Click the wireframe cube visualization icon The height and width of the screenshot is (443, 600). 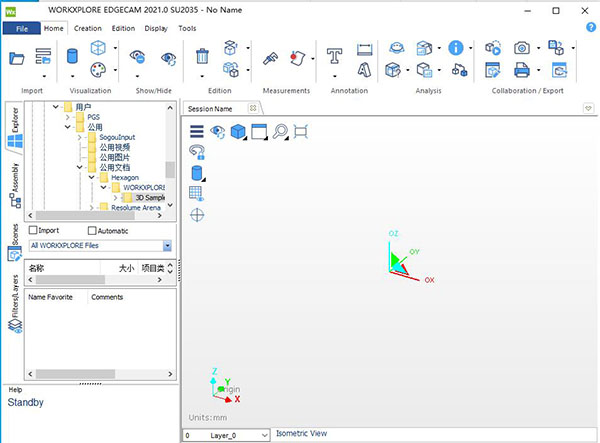(x=98, y=48)
